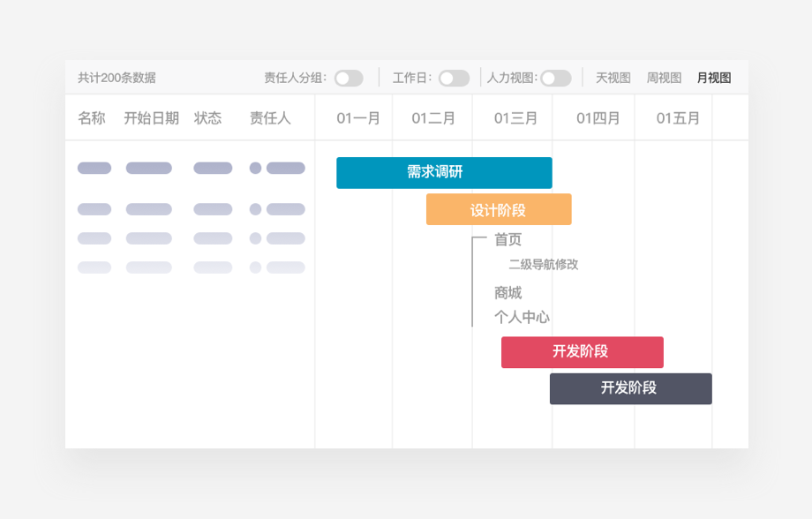
Task: Select the 商城 subtask item
Action: point(507,293)
